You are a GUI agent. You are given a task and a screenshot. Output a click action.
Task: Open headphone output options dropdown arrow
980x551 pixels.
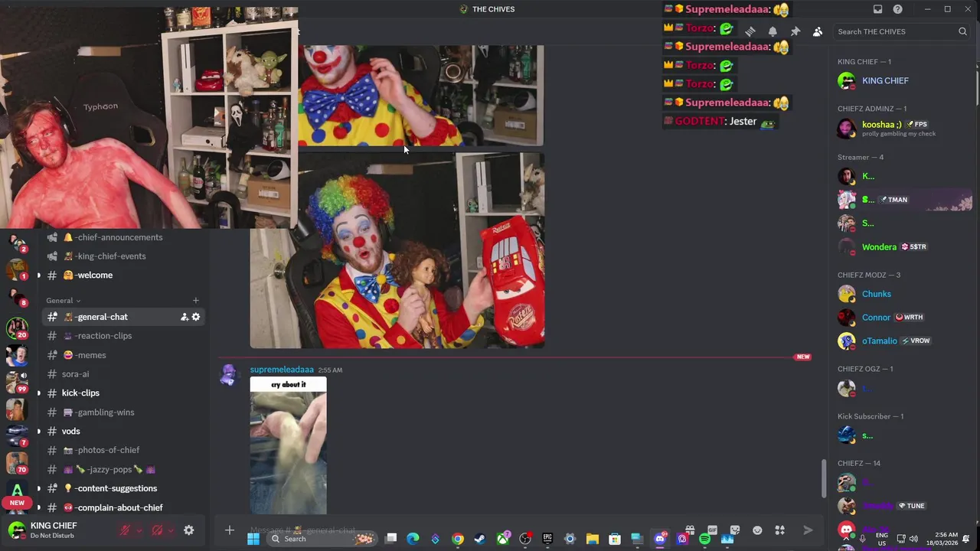[171, 530]
